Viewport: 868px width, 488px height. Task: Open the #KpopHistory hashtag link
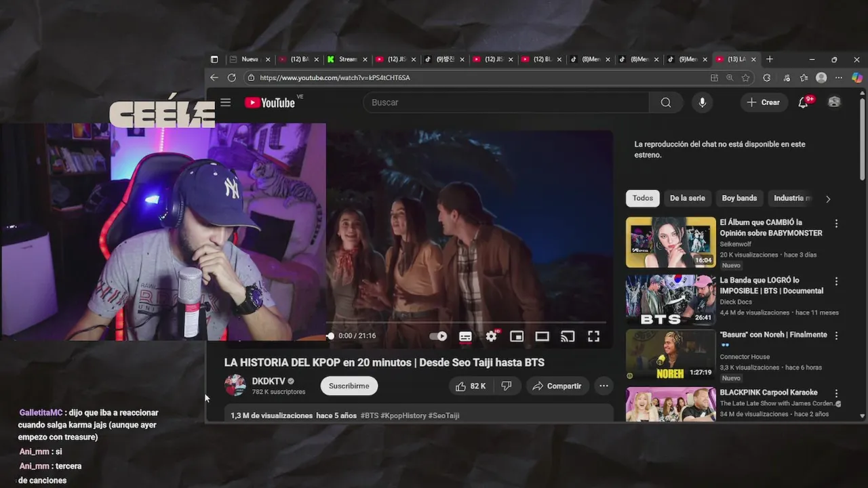(403, 415)
